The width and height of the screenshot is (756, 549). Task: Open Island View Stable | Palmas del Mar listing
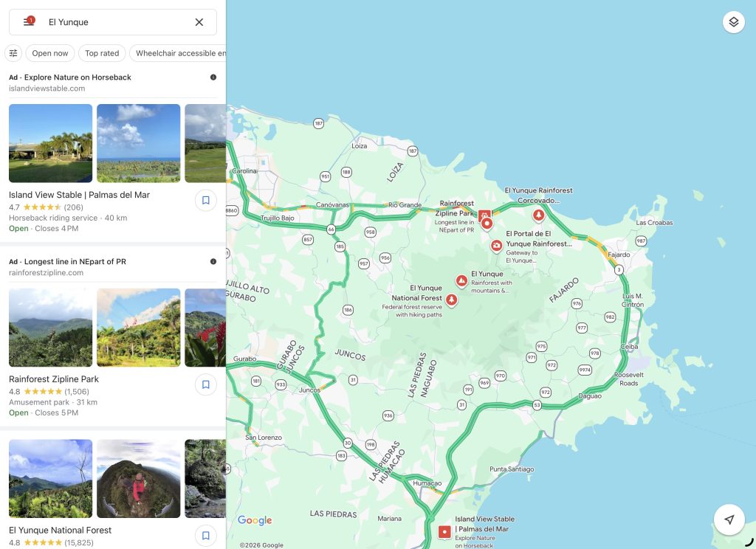79,195
